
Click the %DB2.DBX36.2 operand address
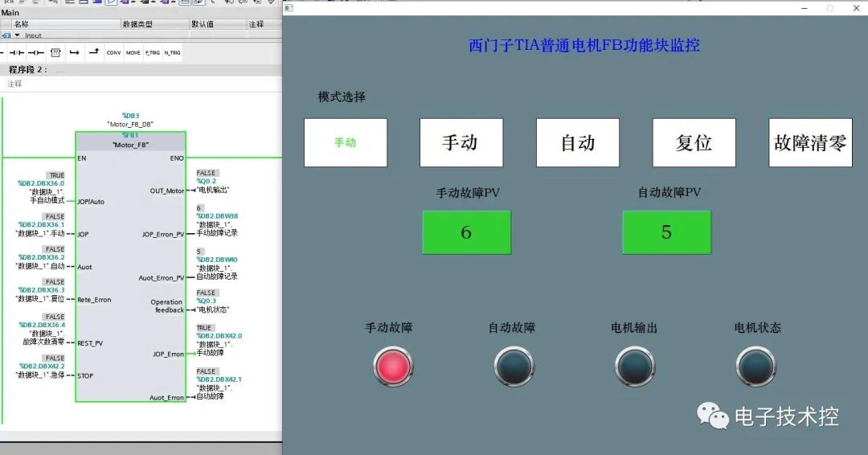(41, 257)
